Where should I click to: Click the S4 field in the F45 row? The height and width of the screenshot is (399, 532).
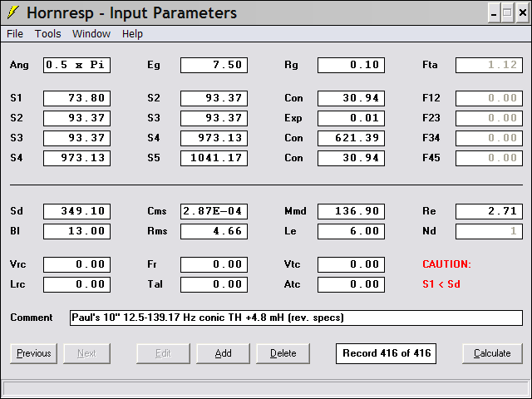pyautogui.click(x=76, y=158)
